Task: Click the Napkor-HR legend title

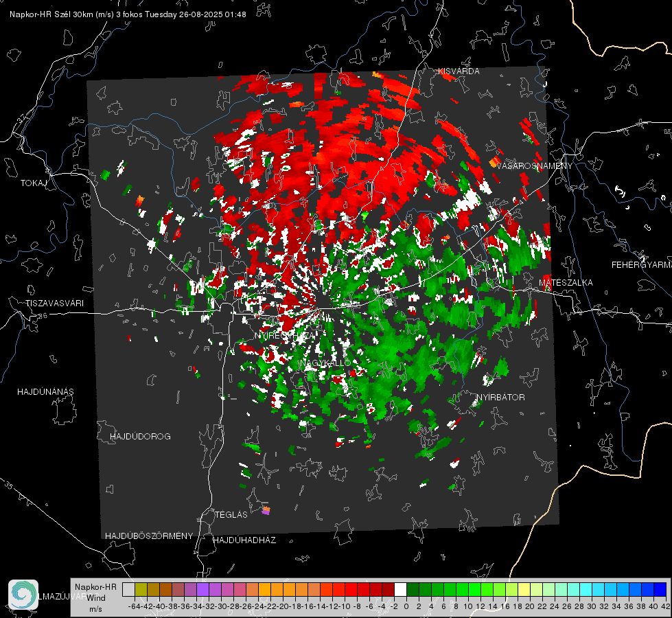Action: 95,587
